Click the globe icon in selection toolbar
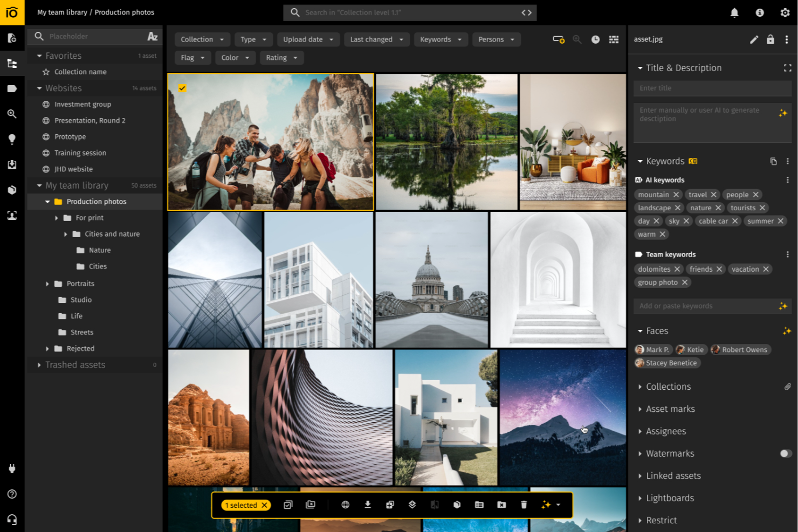798x532 pixels. click(346, 505)
